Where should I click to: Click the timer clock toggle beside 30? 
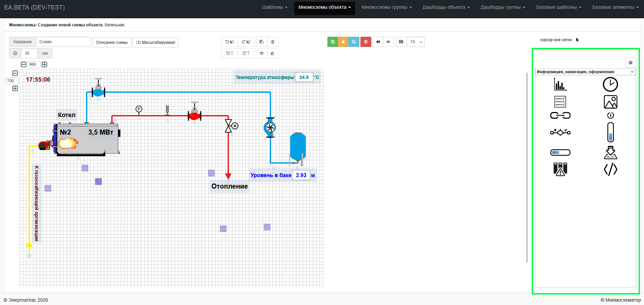15,53
